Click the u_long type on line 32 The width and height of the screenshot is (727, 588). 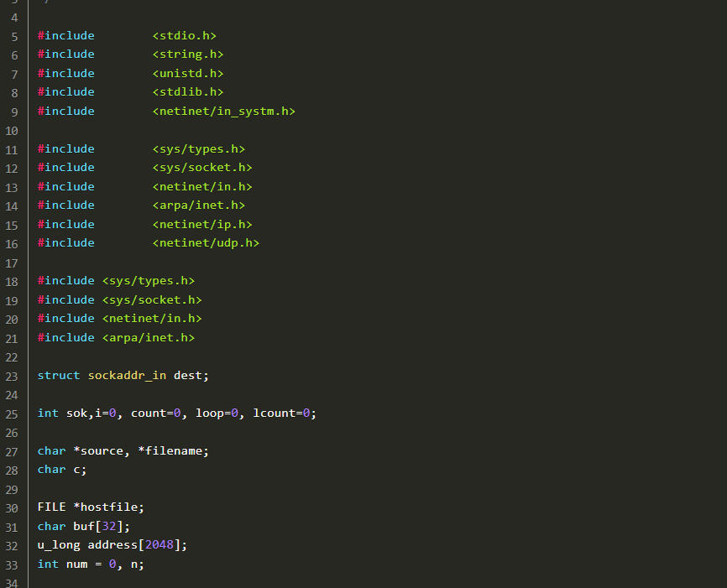(x=59, y=545)
